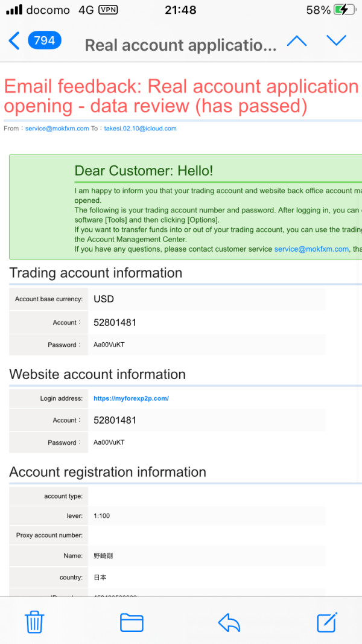
Task: Go back using the blue chevron
Action: click(13, 41)
